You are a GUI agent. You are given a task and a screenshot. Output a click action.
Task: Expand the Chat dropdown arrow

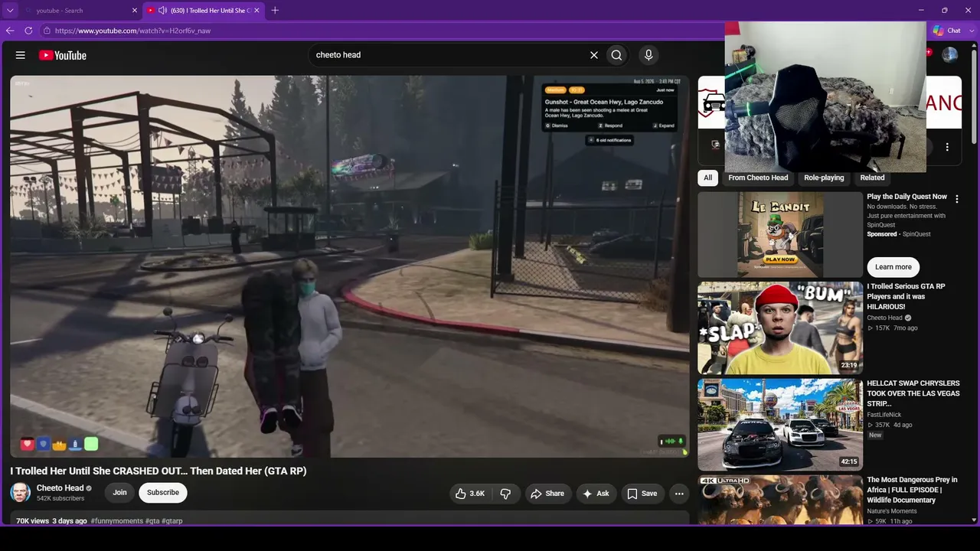[972, 31]
